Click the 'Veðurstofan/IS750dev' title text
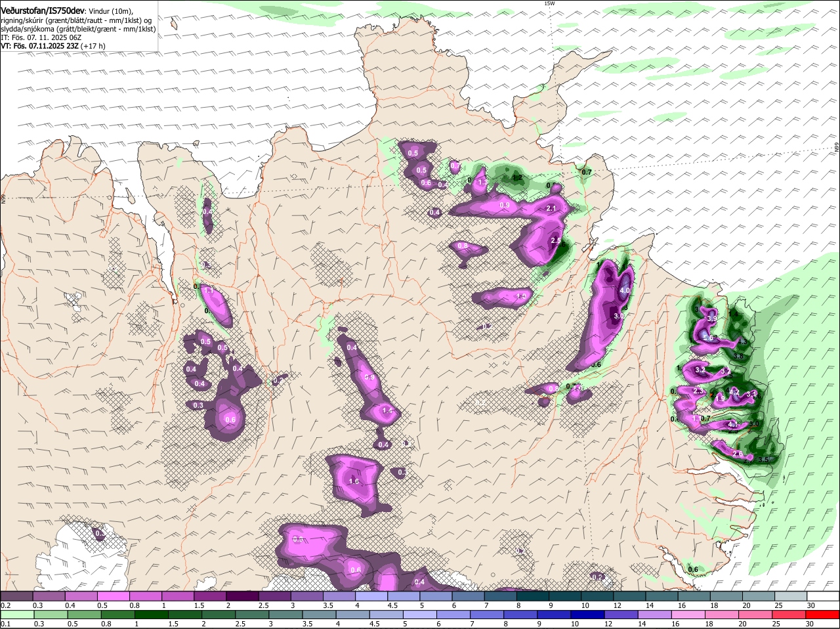The height and width of the screenshot is (629, 840). [x=43, y=11]
